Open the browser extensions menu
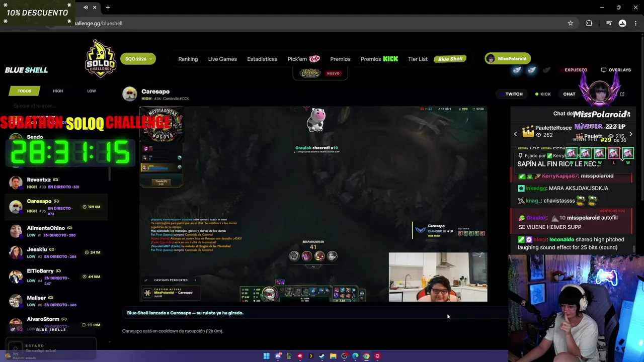Screen dimensions: 644x362 tap(589, 23)
